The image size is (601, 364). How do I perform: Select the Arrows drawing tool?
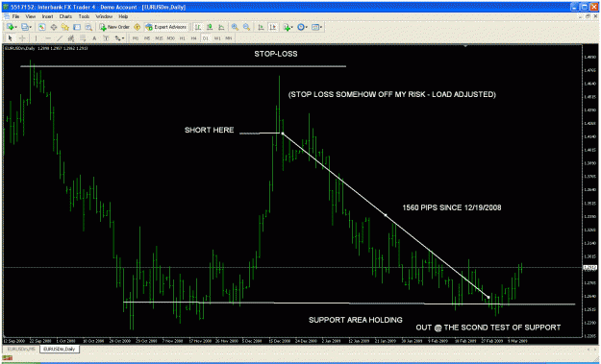point(117,37)
